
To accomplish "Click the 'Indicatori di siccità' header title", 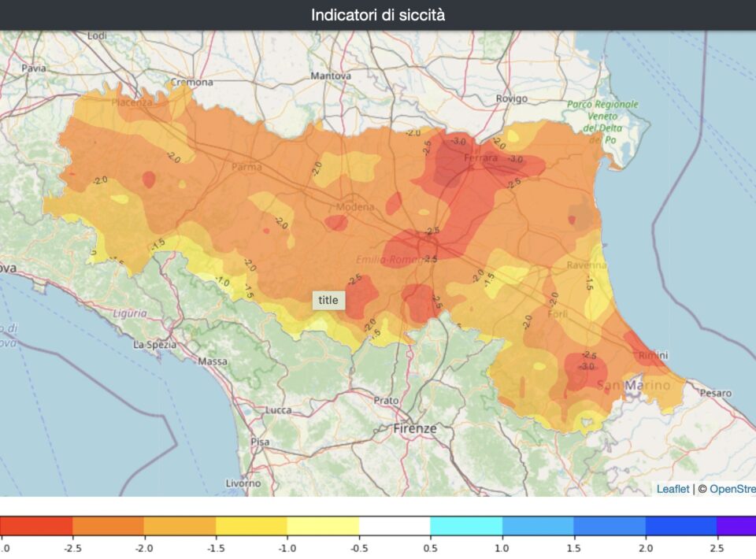I will pos(378,15).
